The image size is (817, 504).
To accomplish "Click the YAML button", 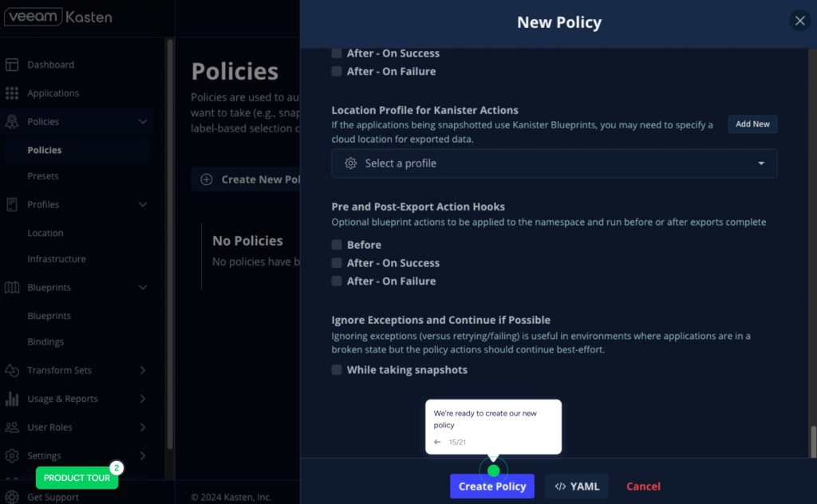I will [x=576, y=486].
